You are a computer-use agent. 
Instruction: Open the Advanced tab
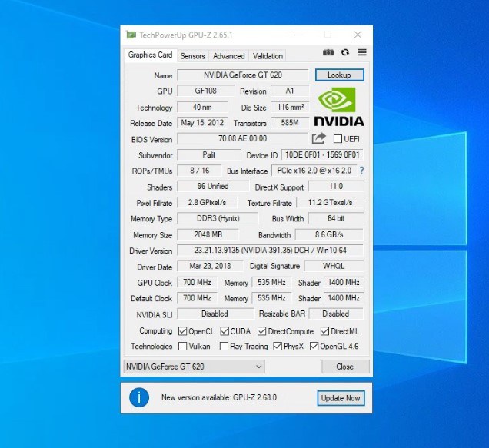pyautogui.click(x=229, y=56)
